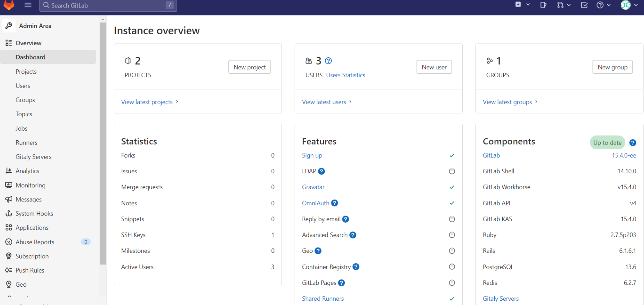Click the sidebar vertical scrollbar

pos(103,143)
